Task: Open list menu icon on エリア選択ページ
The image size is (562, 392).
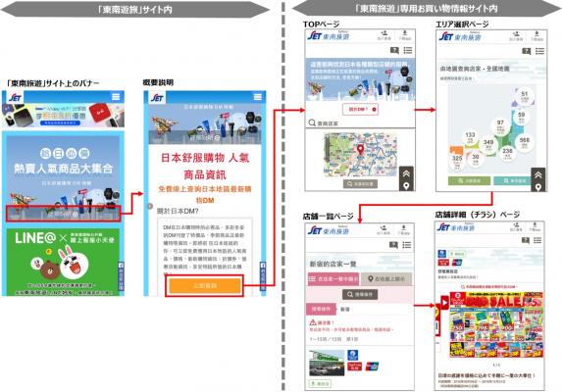Action: [x=539, y=52]
